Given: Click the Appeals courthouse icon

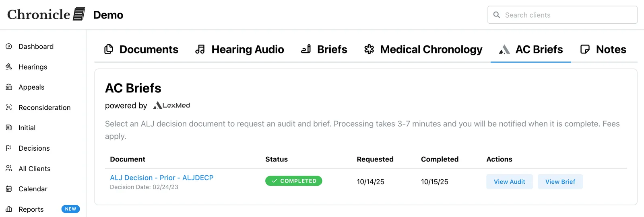Looking at the screenshot, I should [x=9, y=87].
